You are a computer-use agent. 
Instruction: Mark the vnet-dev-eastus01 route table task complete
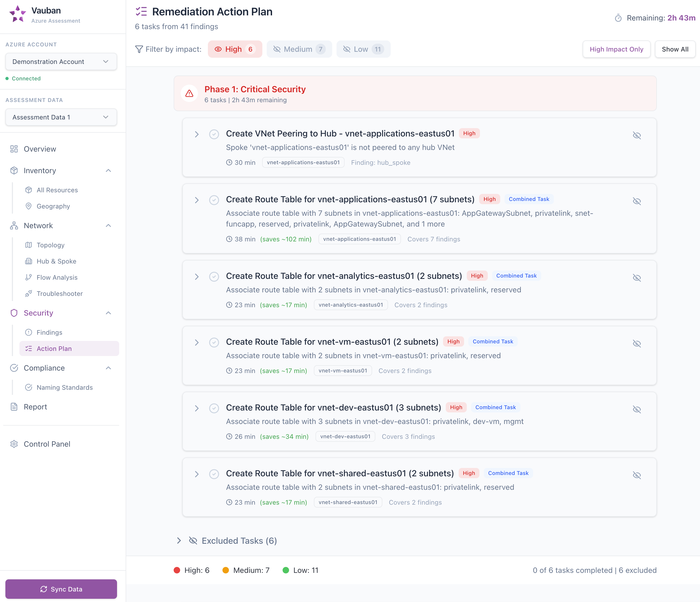click(214, 408)
